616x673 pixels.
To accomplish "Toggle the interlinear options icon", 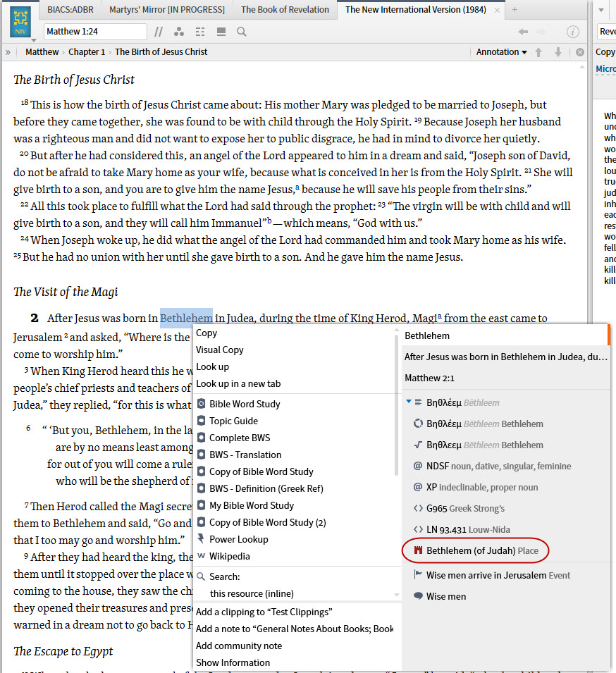I will [200, 32].
